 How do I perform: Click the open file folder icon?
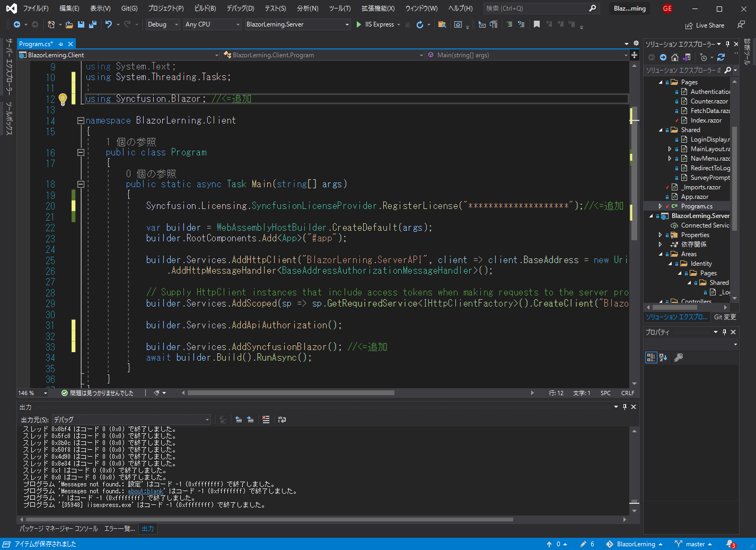69,24
